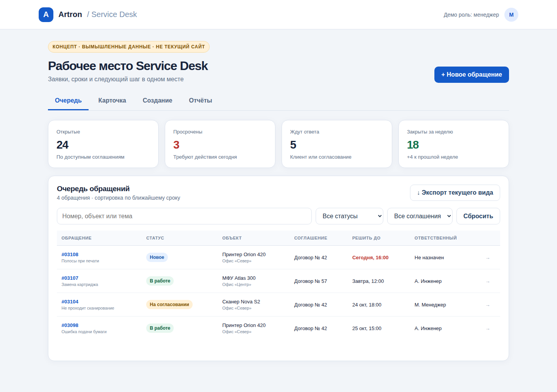Open ticket #03108 via row arrow

tap(488, 258)
